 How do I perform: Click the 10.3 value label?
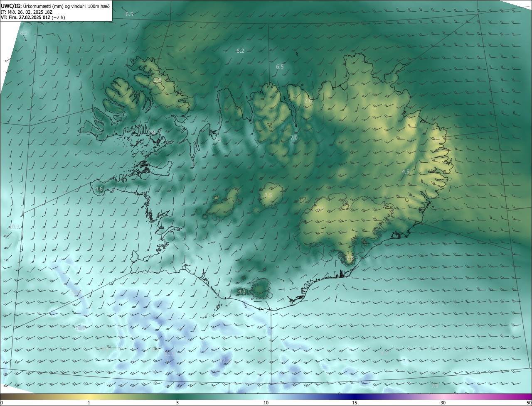click(15, 227)
